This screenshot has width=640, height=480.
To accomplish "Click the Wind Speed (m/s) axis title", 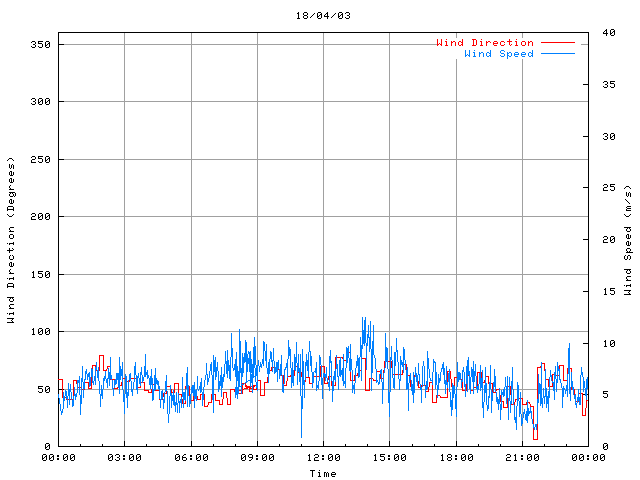I will pyautogui.click(x=627, y=240).
